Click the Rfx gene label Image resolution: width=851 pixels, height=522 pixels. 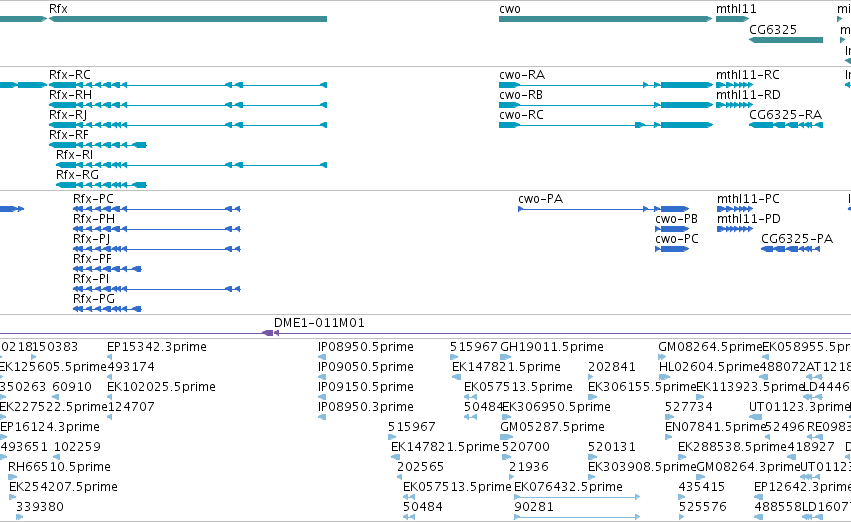tap(58, 9)
